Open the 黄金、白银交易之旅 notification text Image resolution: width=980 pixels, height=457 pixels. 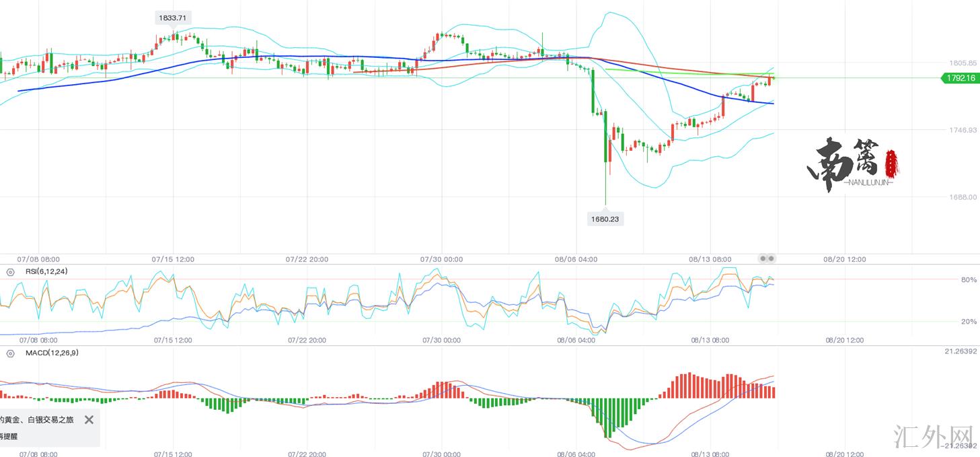(37, 419)
